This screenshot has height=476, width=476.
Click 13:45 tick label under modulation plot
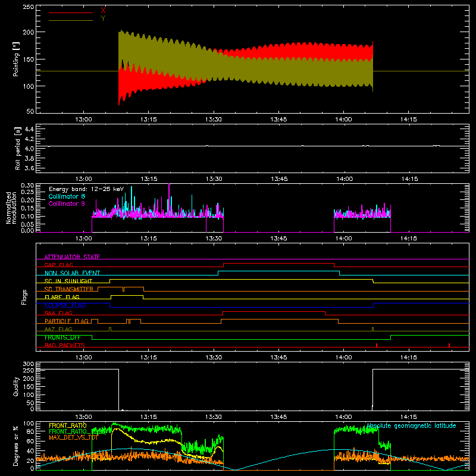pyautogui.click(x=278, y=239)
